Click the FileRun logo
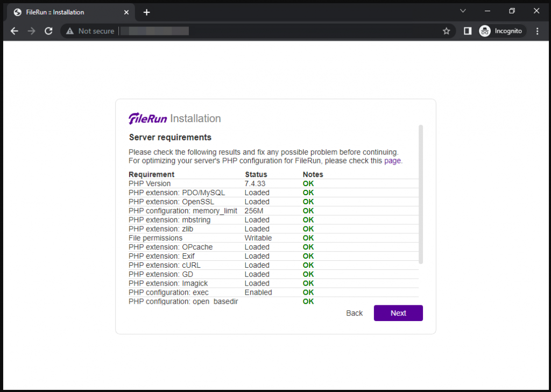Image resolution: width=551 pixels, height=392 pixels. point(148,119)
